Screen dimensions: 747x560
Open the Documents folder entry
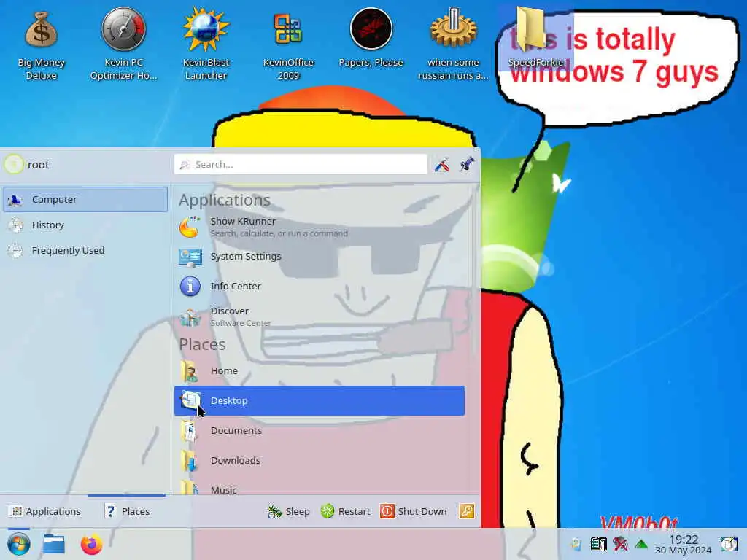coord(320,430)
